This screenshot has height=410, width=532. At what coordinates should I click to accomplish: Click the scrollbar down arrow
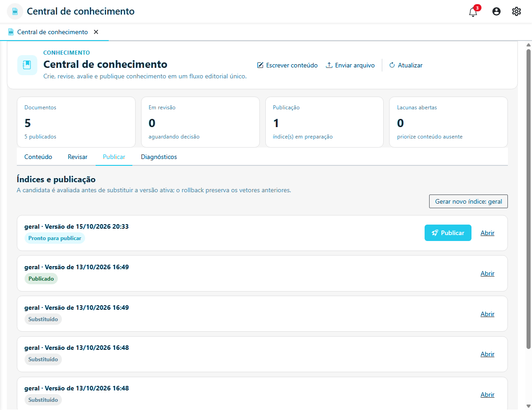click(x=528, y=406)
